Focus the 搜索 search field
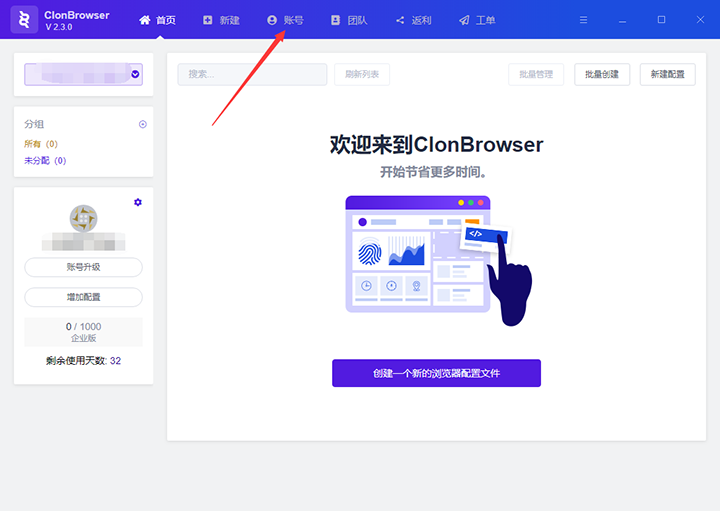The image size is (720, 511). point(252,74)
